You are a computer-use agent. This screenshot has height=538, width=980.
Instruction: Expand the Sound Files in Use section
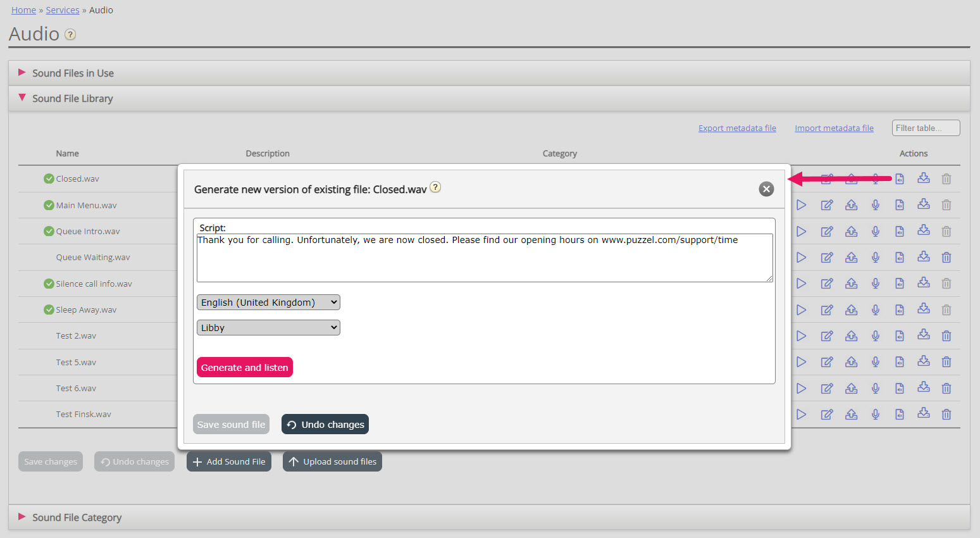click(x=73, y=73)
